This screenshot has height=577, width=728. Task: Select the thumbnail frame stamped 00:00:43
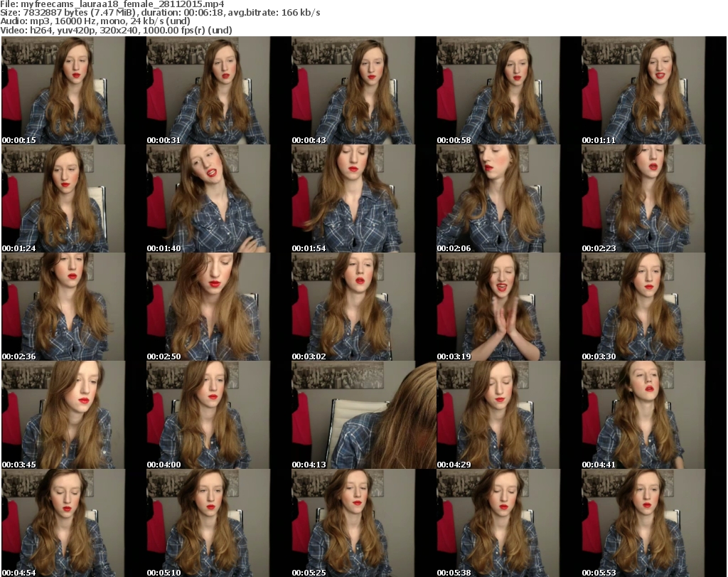coord(363,90)
